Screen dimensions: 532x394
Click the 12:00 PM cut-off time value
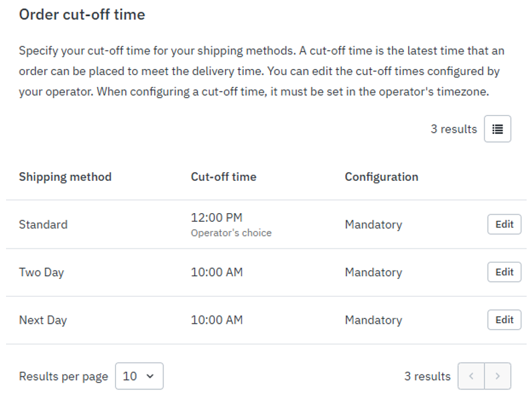(216, 218)
